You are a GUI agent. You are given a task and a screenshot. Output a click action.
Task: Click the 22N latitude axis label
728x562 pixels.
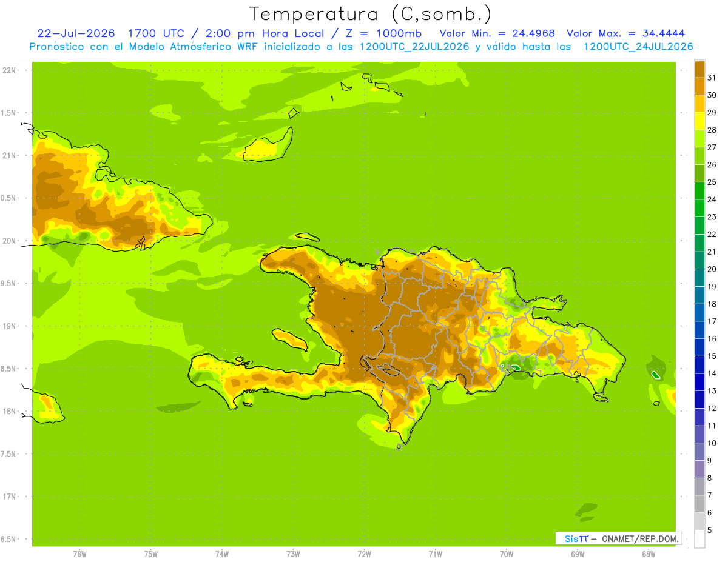click(10, 70)
